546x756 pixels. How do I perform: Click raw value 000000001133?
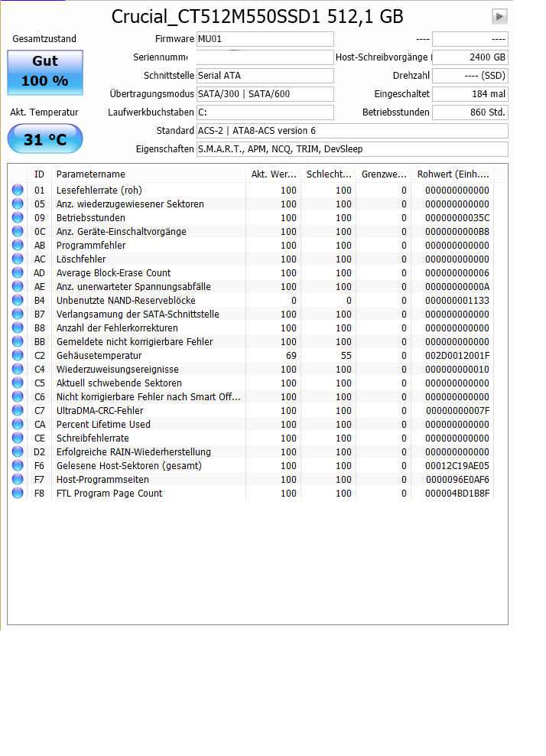[457, 301]
